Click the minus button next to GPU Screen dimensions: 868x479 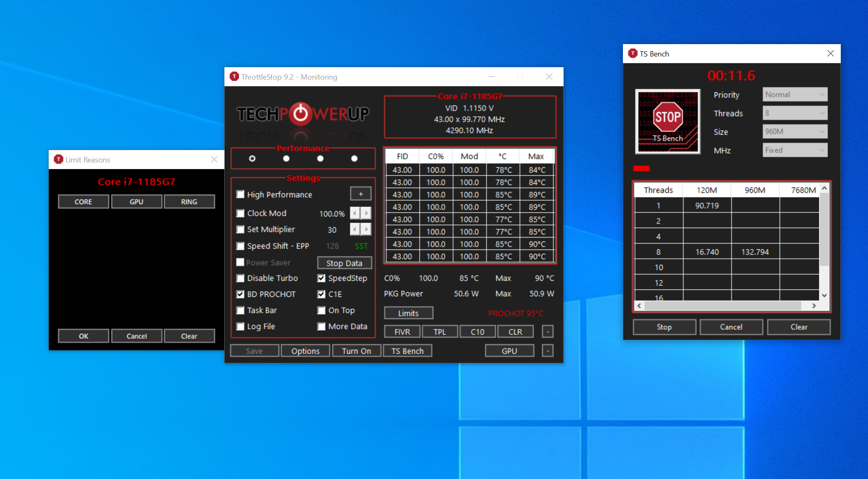click(x=547, y=351)
